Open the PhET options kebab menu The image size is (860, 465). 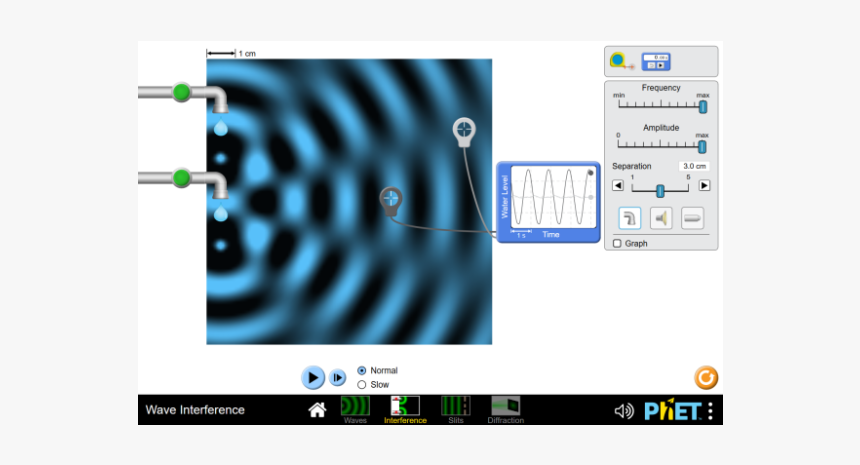click(710, 411)
